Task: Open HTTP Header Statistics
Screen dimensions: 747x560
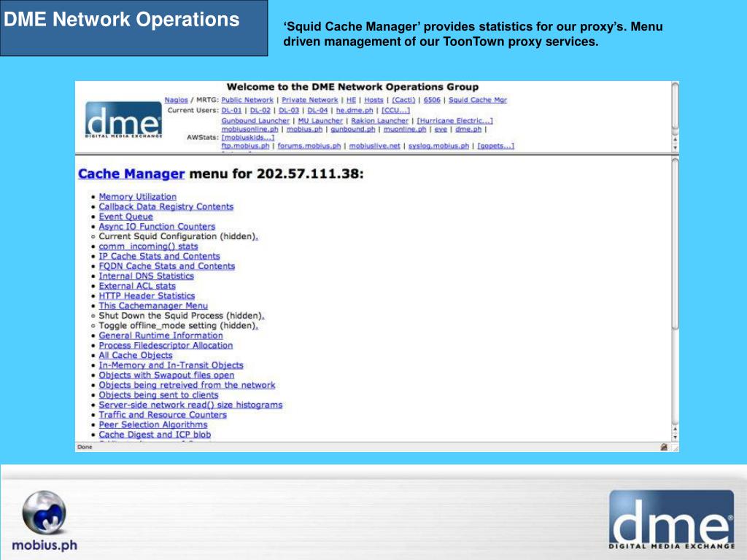Action: pyautogui.click(x=147, y=296)
